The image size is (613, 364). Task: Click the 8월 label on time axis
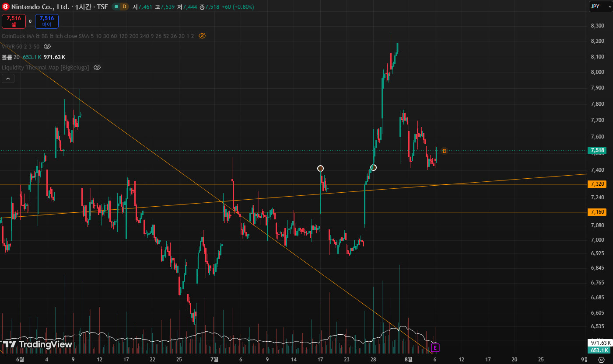click(x=408, y=359)
